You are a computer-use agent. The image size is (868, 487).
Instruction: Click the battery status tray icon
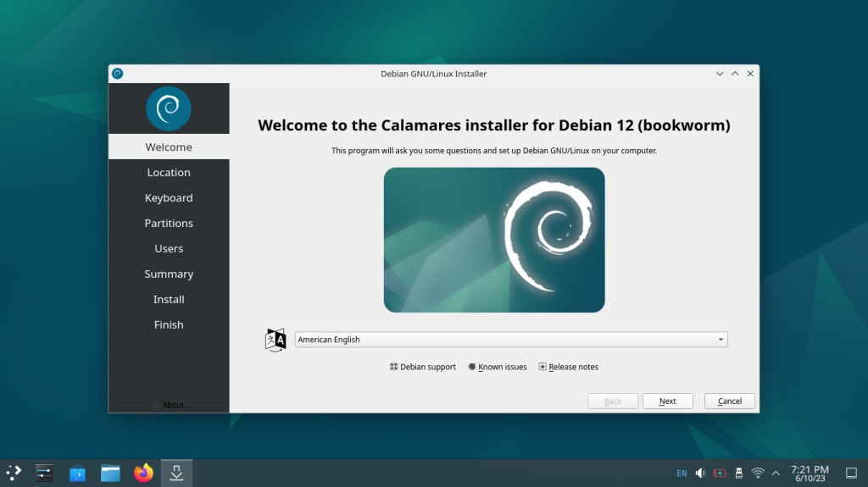point(720,473)
